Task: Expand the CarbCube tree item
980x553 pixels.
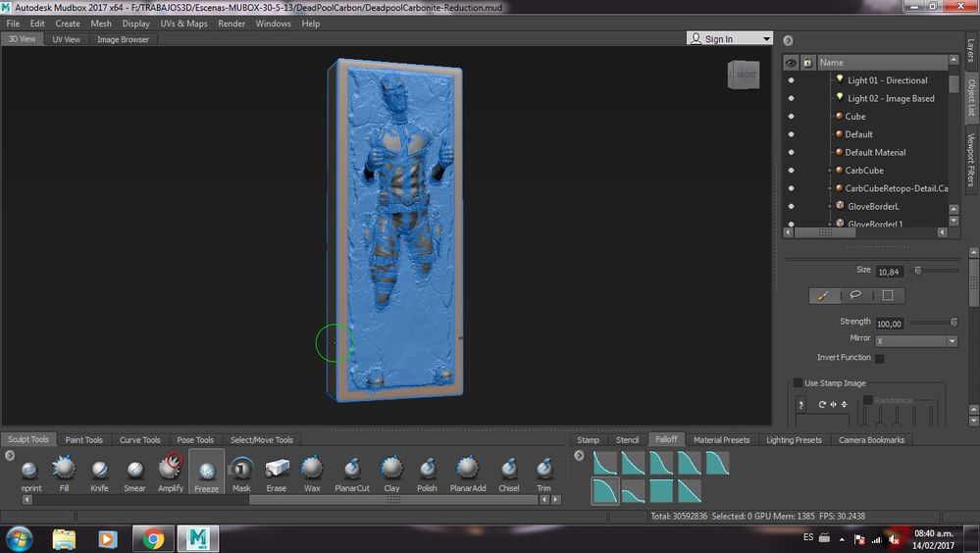Action: coord(830,171)
